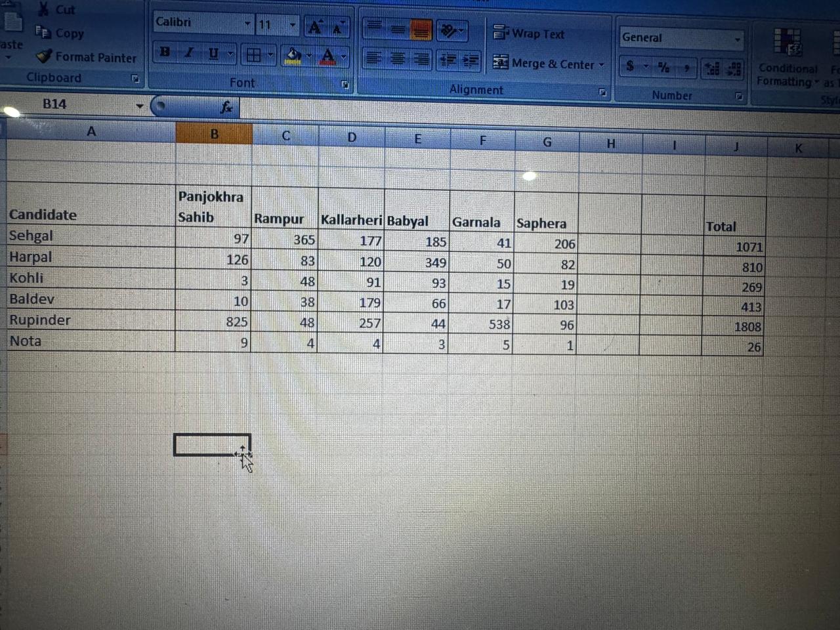This screenshot has height=630, width=840.
Task: Apply Percent Style format
Action: (x=664, y=67)
